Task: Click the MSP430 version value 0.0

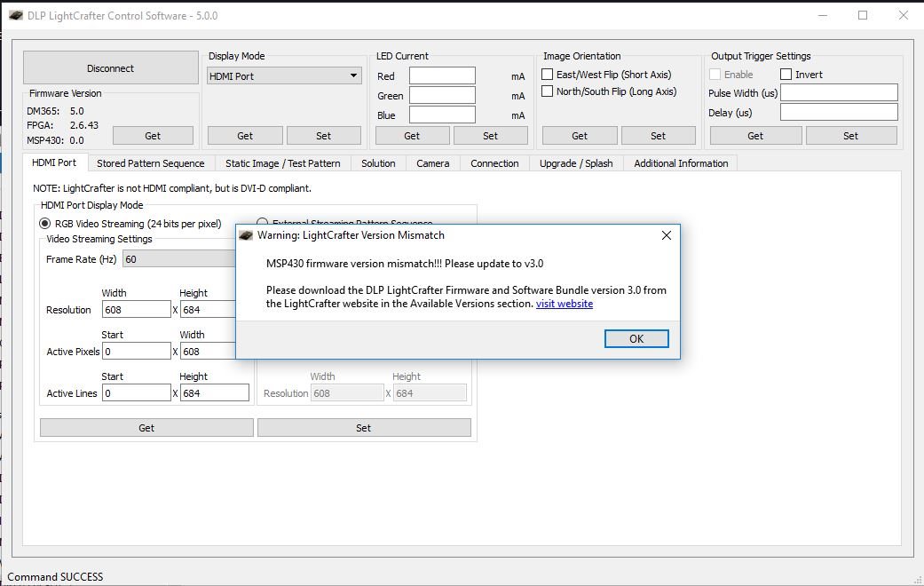Action: coord(76,140)
